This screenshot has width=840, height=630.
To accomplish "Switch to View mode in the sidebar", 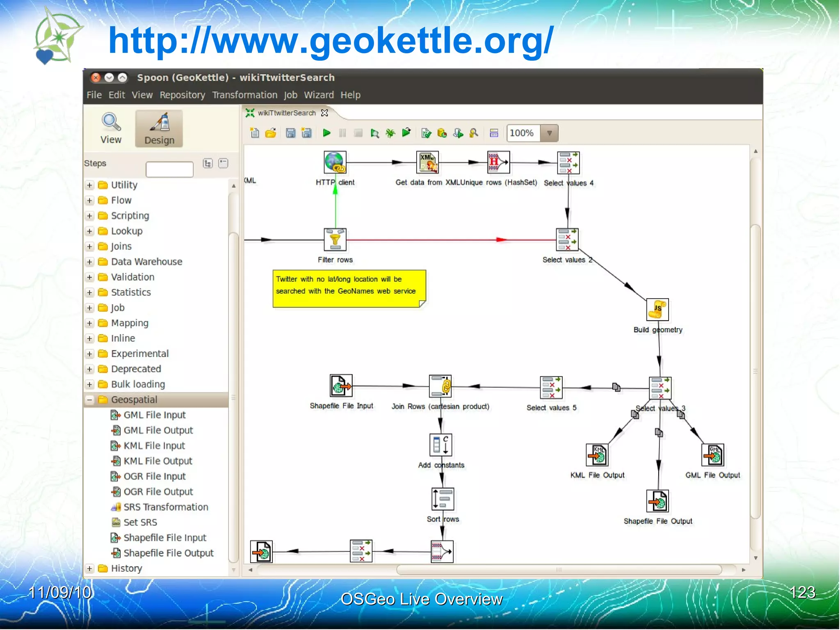I will 111,129.
